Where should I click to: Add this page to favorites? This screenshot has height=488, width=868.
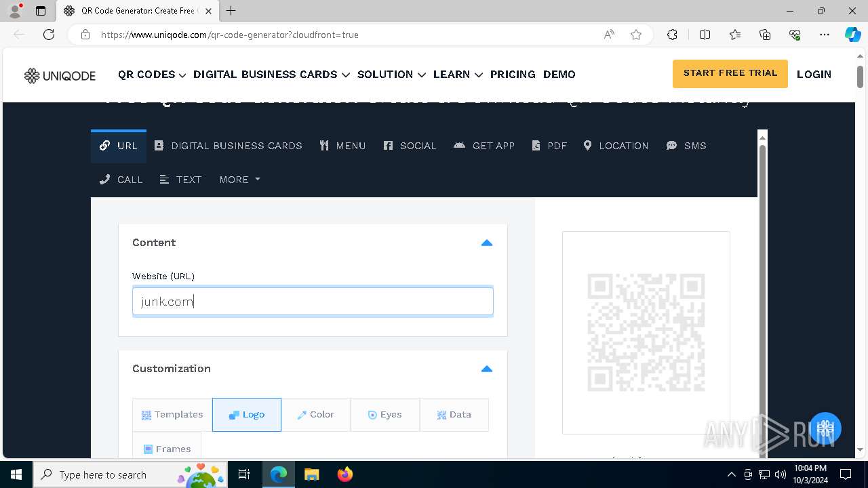coord(636,35)
